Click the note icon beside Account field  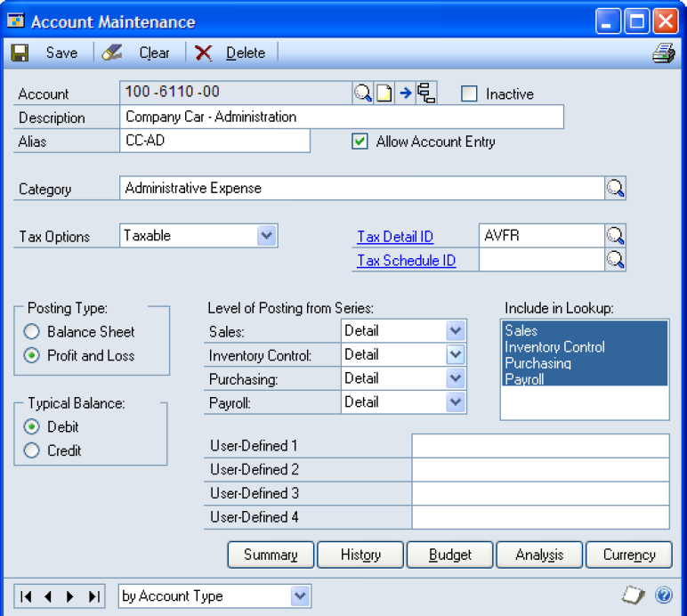[x=384, y=93]
